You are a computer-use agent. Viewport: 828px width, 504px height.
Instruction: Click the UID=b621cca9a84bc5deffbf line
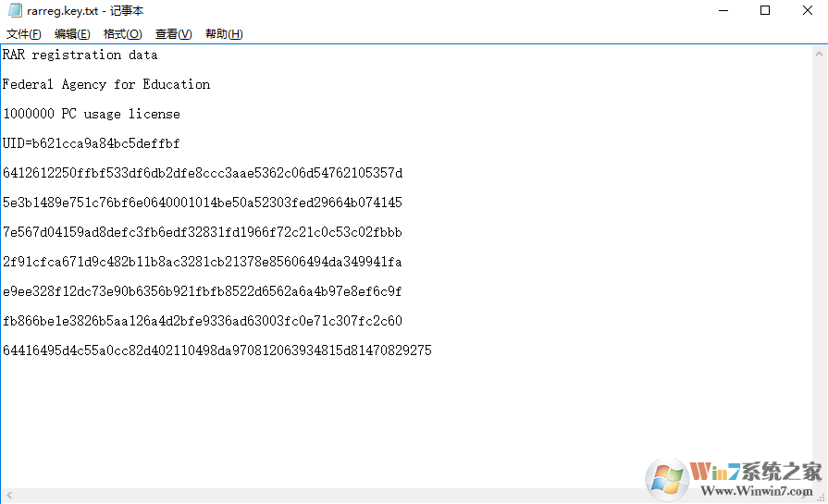(91, 143)
